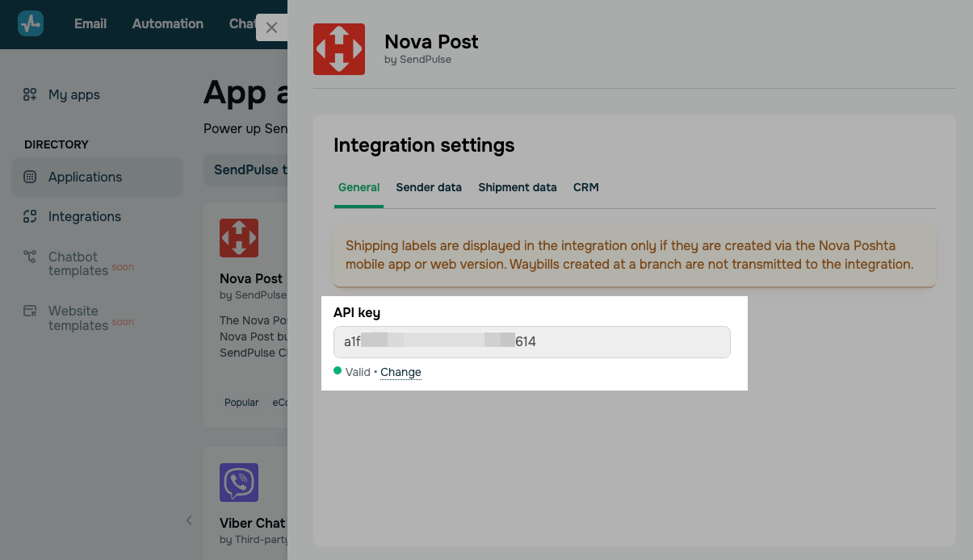Switch to the CRM tab

[x=586, y=187]
